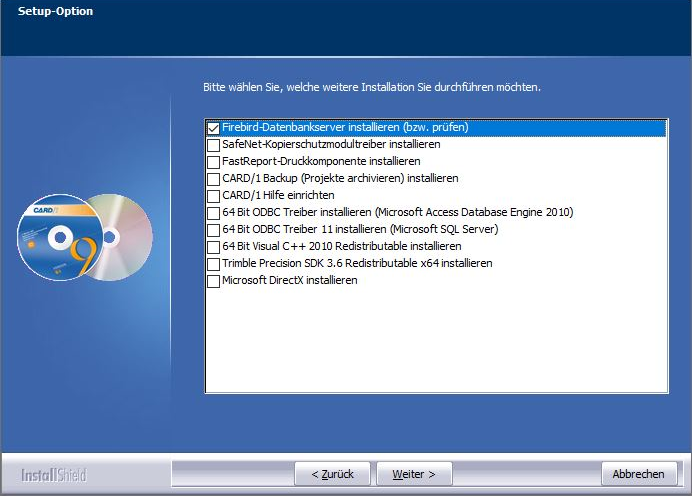This screenshot has width=692, height=496.
Task: Cancel setup via Abbrechen button
Action: tap(639, 474)
